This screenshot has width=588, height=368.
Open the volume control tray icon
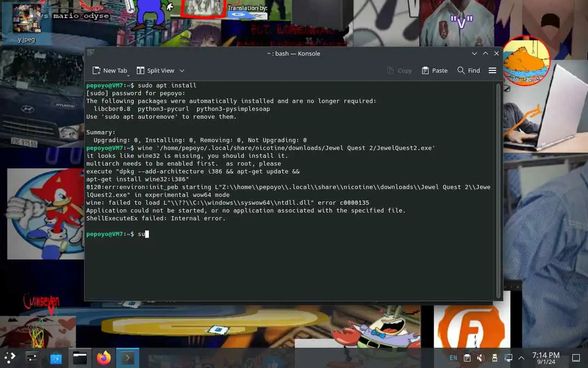481,358
